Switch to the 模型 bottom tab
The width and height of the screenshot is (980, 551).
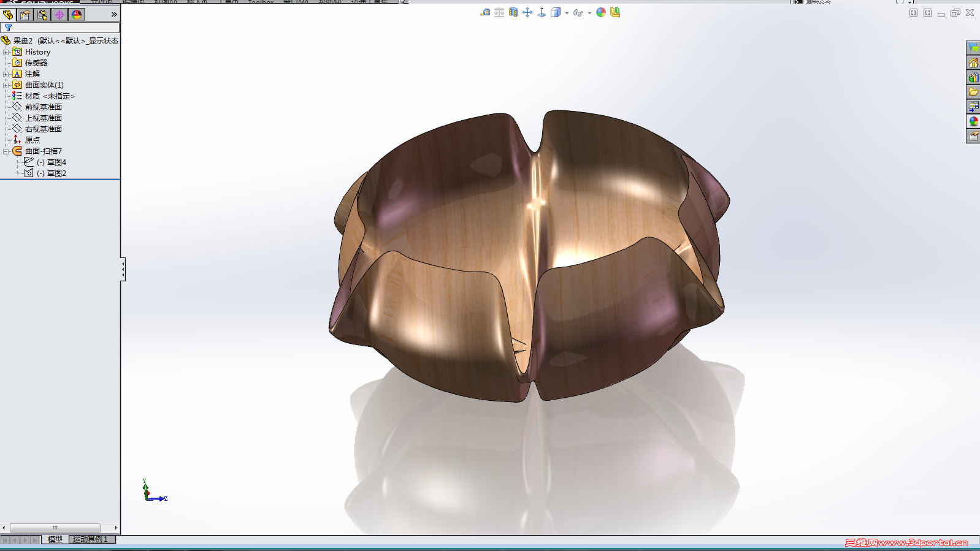[55, 539]
